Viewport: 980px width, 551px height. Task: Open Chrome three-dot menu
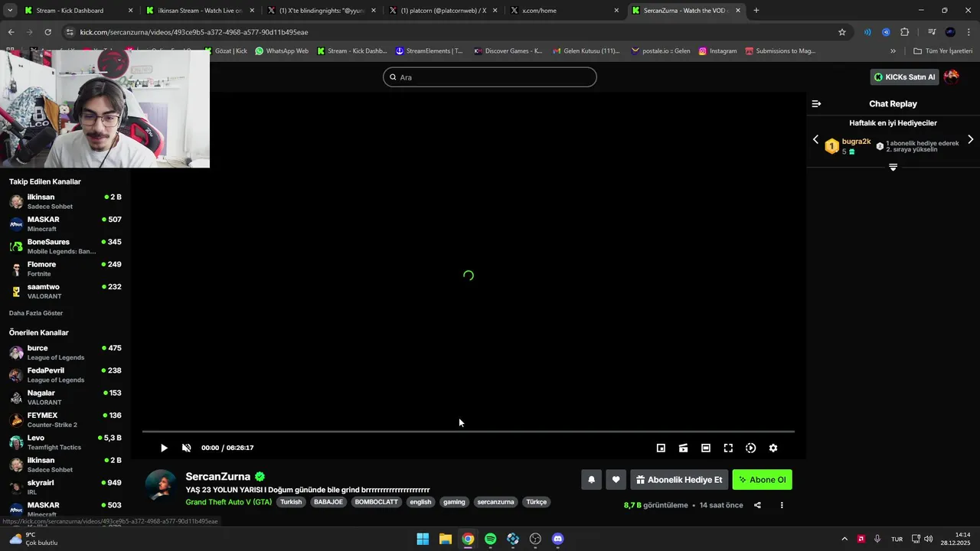click(x=969, y=32)
